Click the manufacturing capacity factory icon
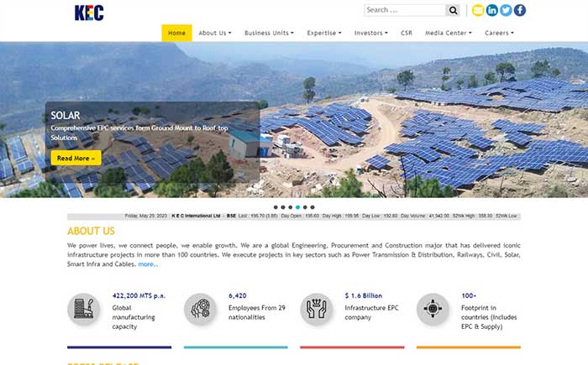Screen dimensions: 588x365 [x=83, y=309]
